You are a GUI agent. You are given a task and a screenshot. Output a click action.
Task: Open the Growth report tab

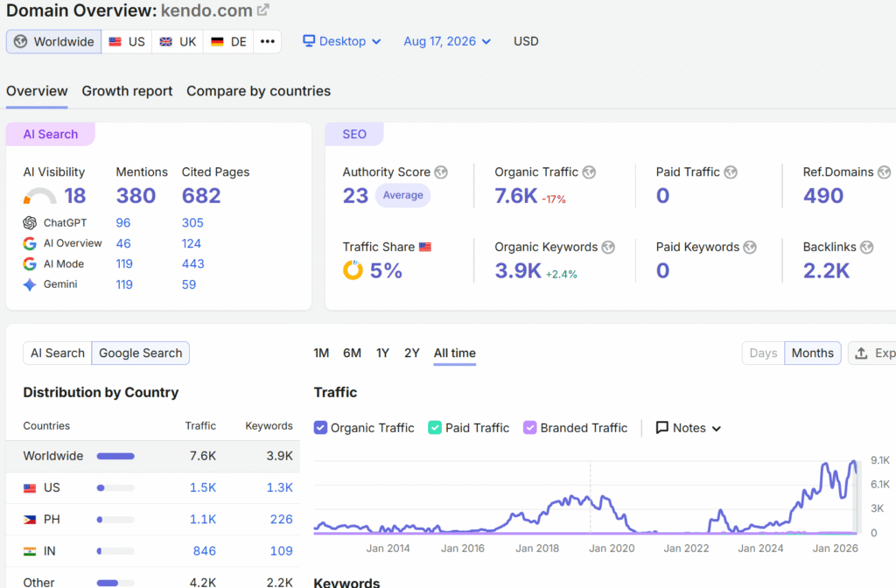click(x=127, y=91)
